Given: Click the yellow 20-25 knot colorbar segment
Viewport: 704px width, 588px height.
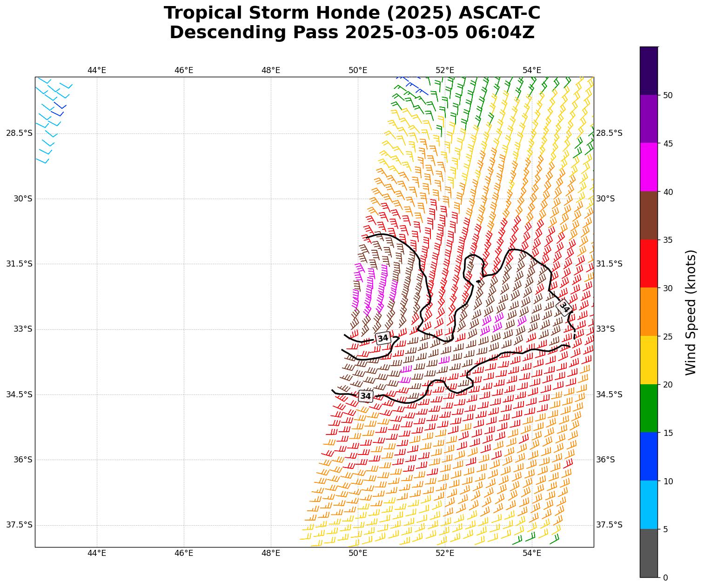Looking at the screenshot, I should [x=649, y=360].
